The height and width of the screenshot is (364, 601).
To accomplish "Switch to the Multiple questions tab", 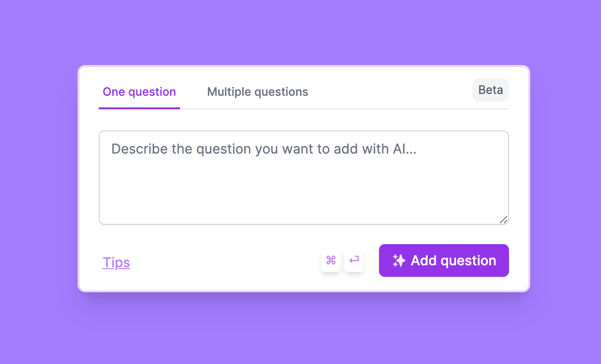I will [x=257, y=91].
